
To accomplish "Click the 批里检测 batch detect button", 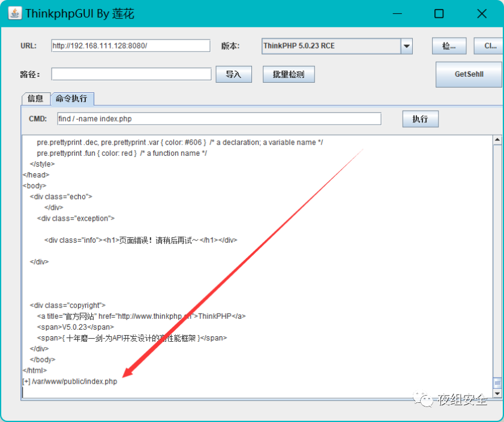I will point(289,74).
